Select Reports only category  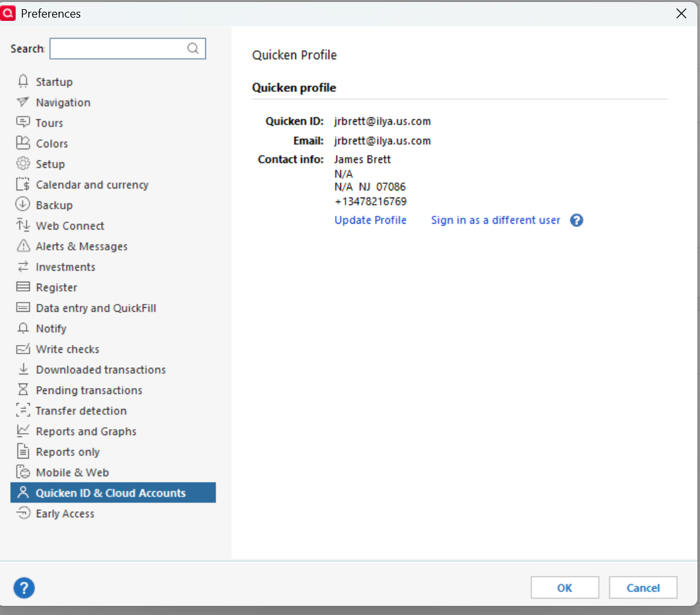click(67, 451)
